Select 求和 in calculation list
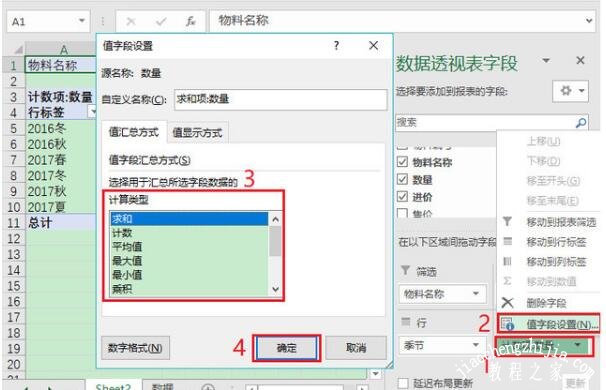The image size is (606, 390). click(x=189, y=219)
